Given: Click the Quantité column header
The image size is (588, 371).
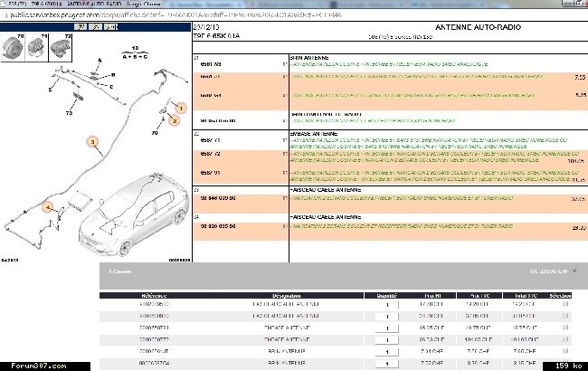Looking at the screenshot, I should 386,296.
